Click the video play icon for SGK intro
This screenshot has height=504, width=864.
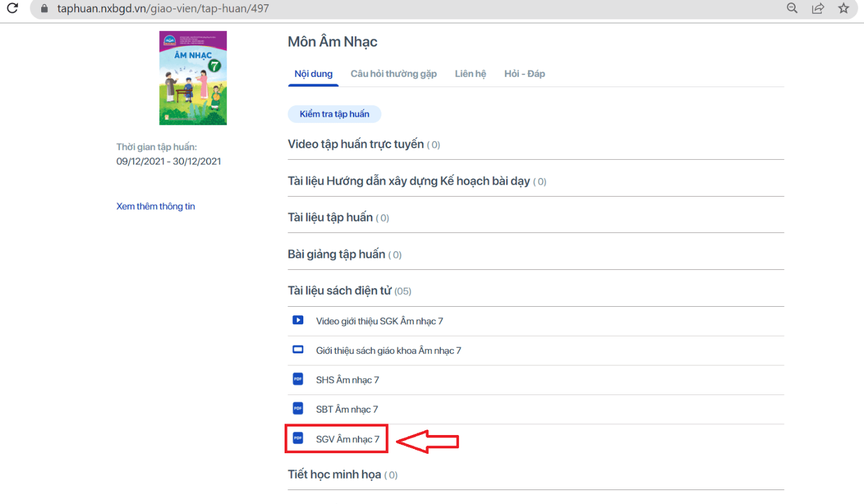tap(297, 320)
